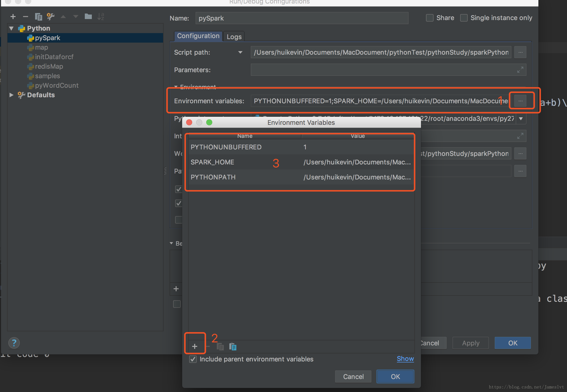Screen dimensions: 567x392
Task: Toggle Include parent environment variables
Action: pos(193,359)
